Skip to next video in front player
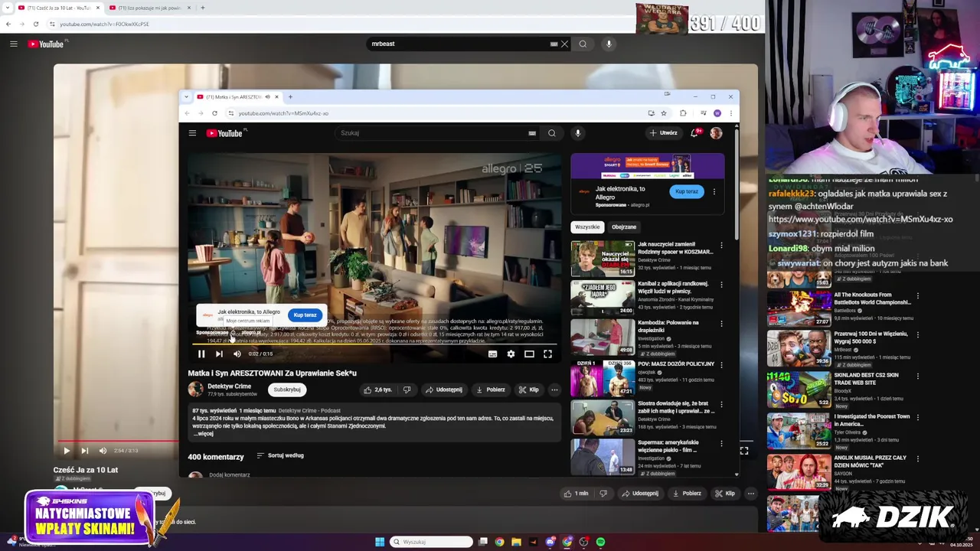 point(219,354)
